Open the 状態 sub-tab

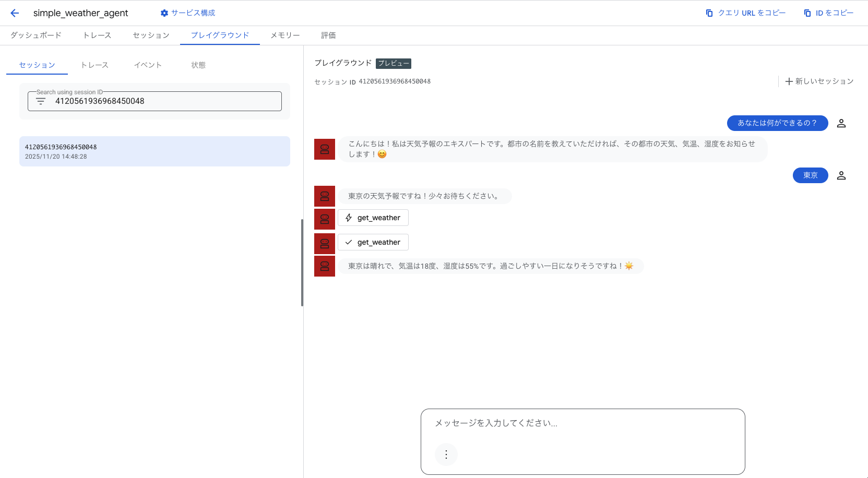click(198, 65)
